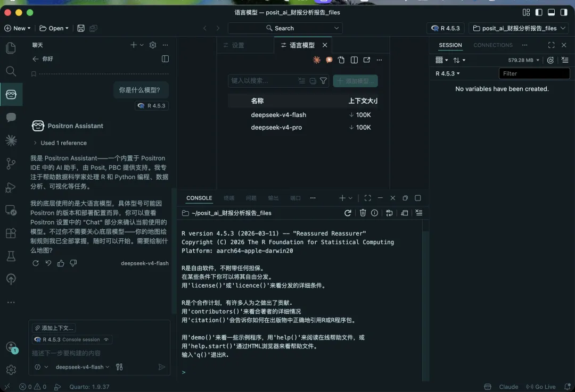Image resolution: width=575 pixels, height=392 pixels.
Task: Split the language model editor
Action: pyautogui.click(x=354, y=60)
